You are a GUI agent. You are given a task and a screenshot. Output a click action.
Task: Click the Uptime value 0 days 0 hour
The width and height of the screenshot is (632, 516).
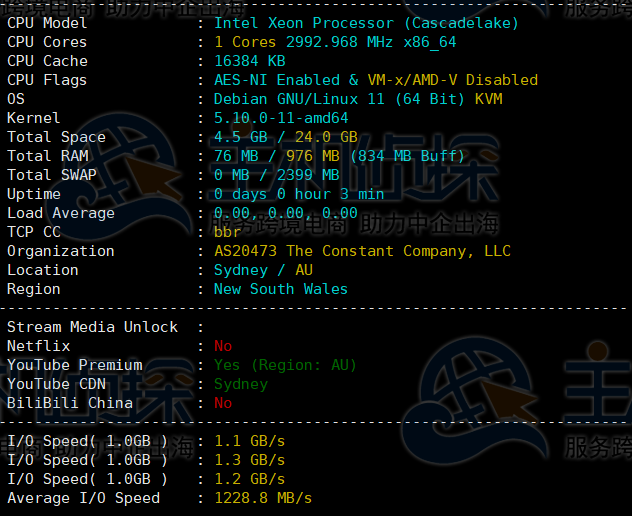[x=299, y=194]
